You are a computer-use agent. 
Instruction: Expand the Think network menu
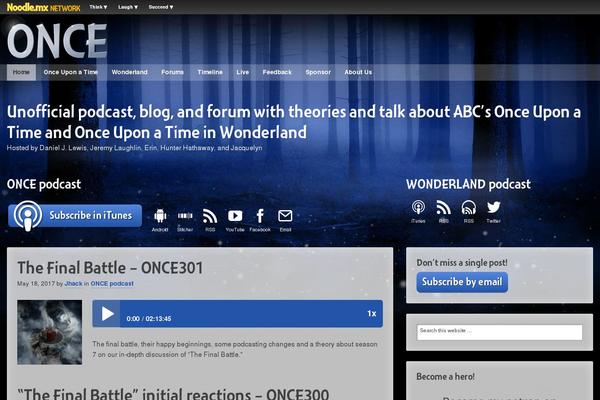98,7
